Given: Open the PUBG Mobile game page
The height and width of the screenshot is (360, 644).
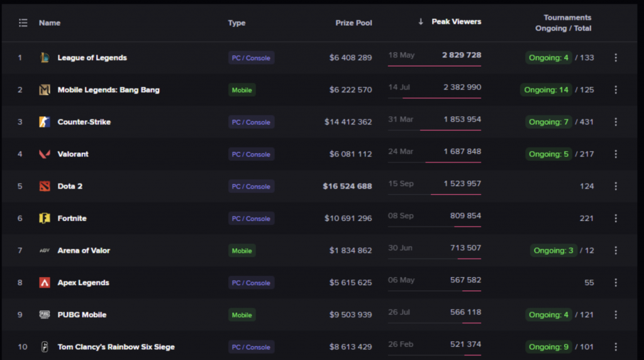Looking at the screenshot, I should [82, 314].
